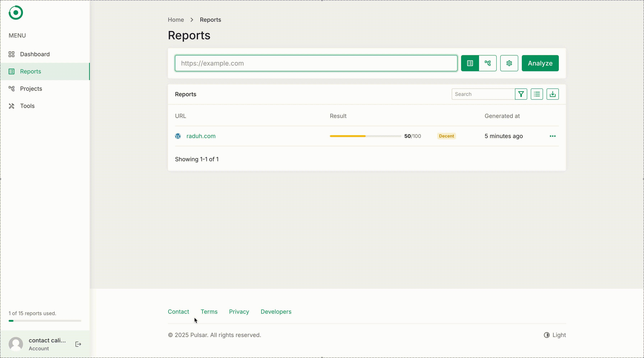The width and height of the screenshot is (644, 358).
Task: Click the Pulsar logo icon
Action: tap(16, 13)
